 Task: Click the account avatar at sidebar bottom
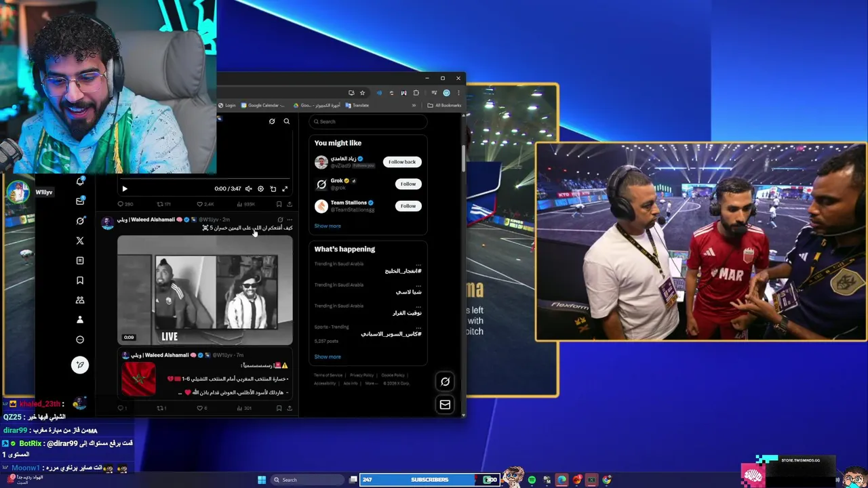tap(79, 404)
